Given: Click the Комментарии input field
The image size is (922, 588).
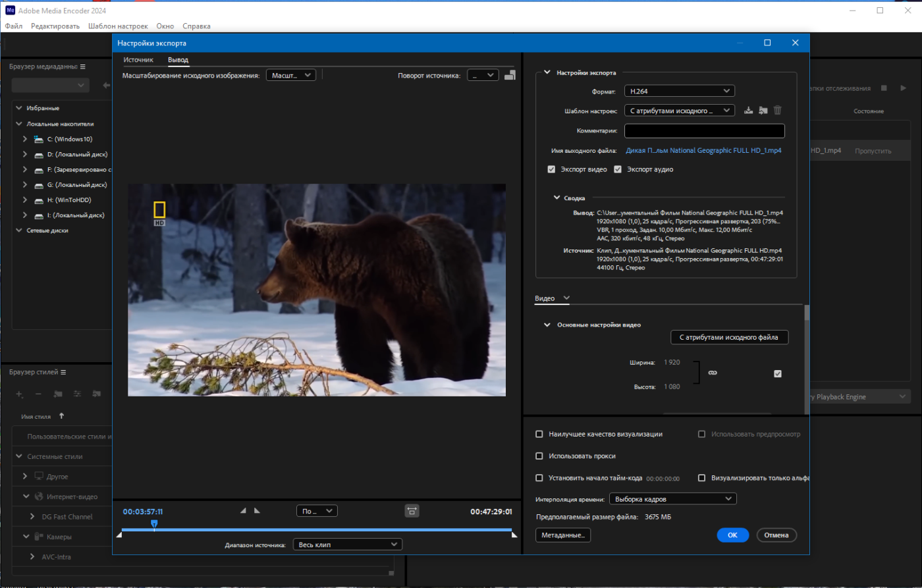Looking at the screenshot, I should click(x=705, y=131).
